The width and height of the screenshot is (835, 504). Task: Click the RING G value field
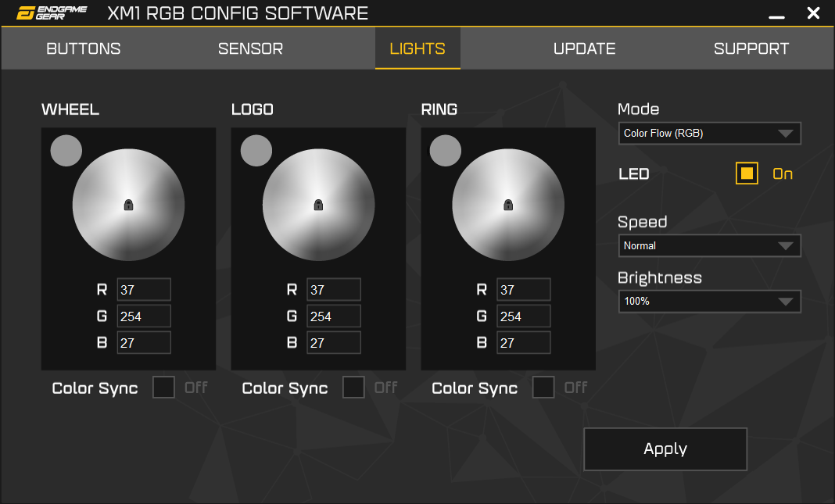[524, 316]
